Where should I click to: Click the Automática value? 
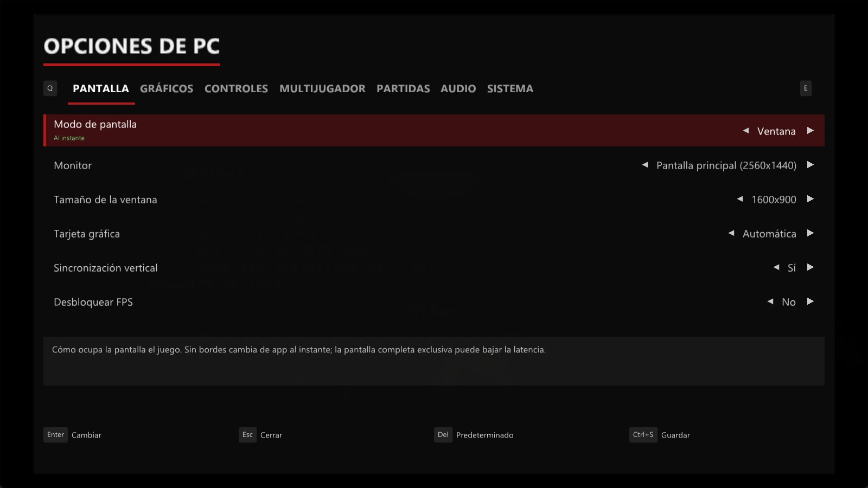pos(769,234)
